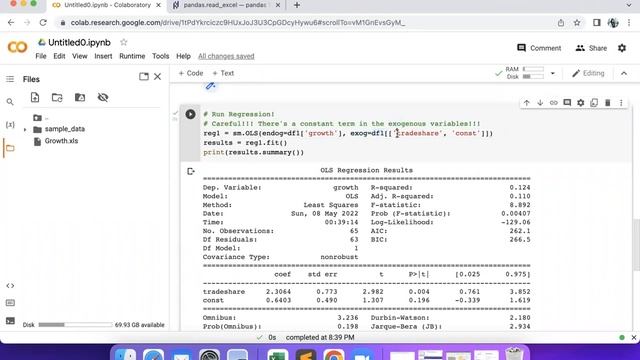Image resolution: width=640 pixels, height=360 pixels.
Task: Clear the cell output icon
Action: coord(191,171)
